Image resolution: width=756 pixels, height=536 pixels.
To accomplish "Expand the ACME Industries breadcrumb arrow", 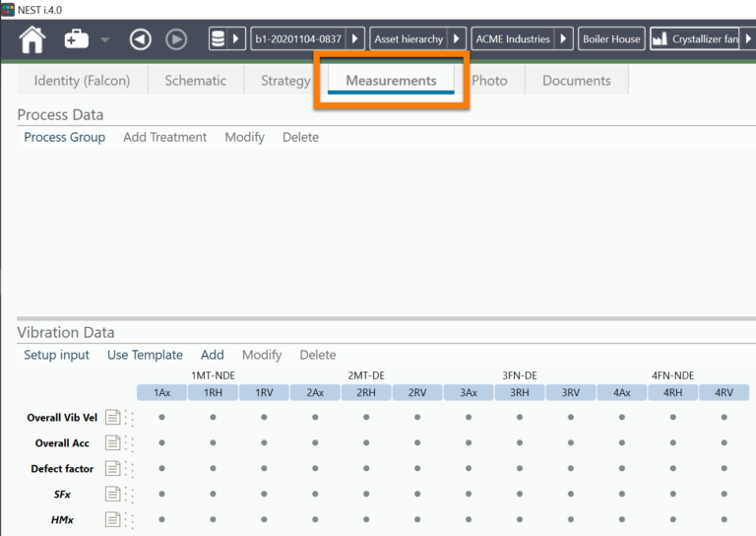I will pos(563,39).
